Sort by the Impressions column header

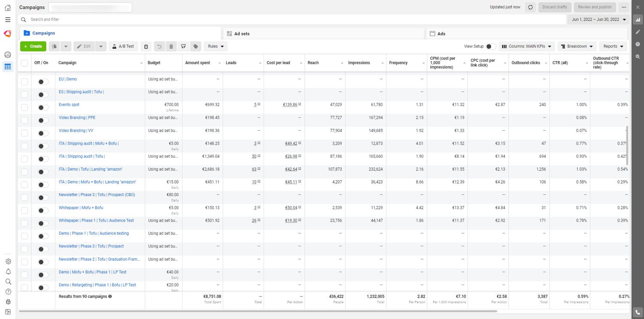pos(359,63)
